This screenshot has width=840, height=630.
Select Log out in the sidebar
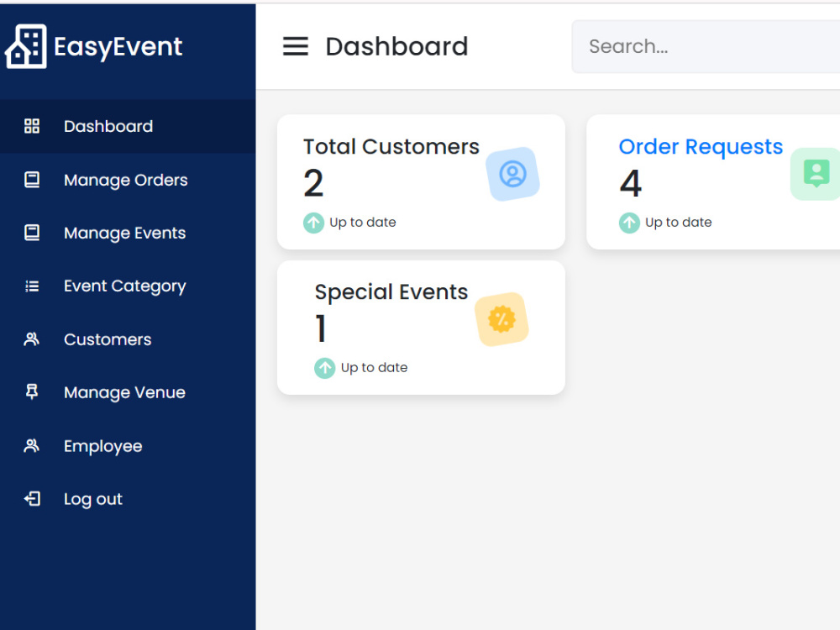pos(128,499)
